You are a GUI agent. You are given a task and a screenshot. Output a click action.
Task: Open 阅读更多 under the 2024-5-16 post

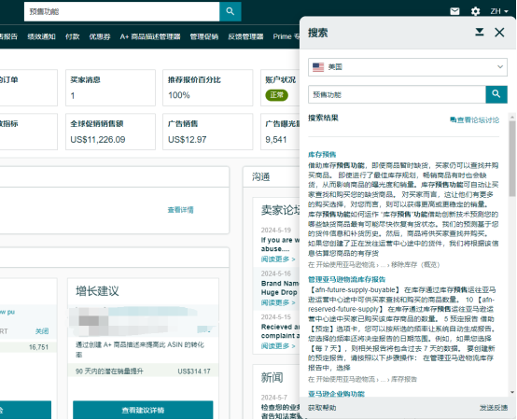tap(278, 302)
